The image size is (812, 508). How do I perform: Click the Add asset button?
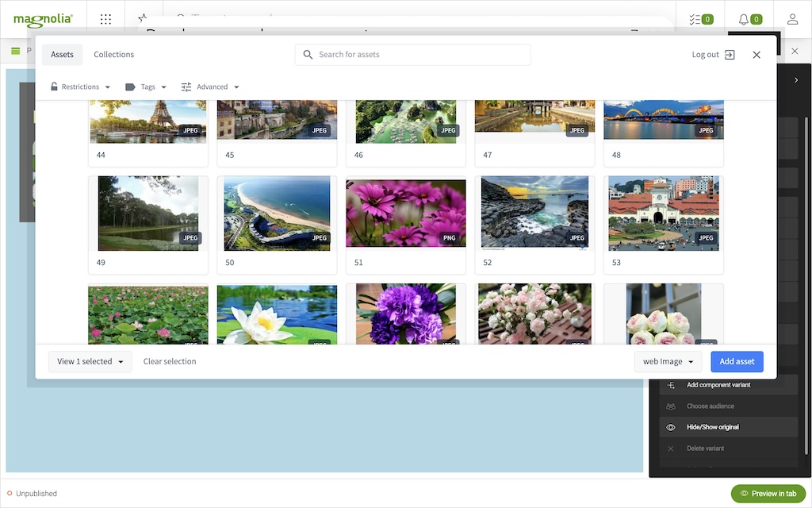click(x=737, y=361)
